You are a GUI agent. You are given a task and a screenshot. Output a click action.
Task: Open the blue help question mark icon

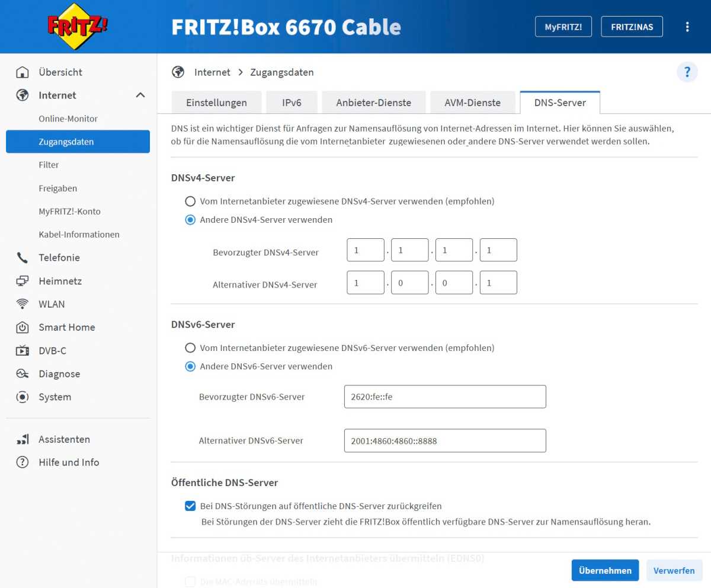point(687,72)
